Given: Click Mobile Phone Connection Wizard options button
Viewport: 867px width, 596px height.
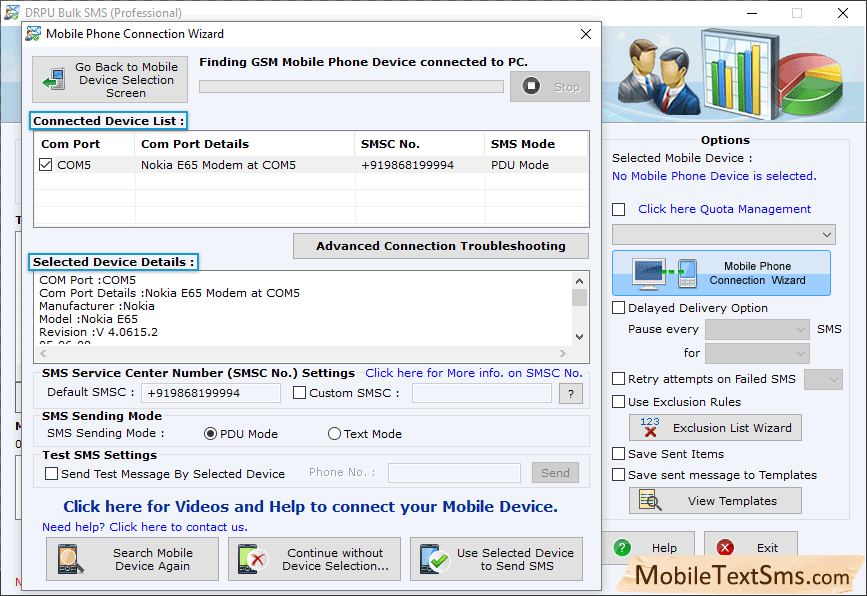Looking at the screenshot, I should [721, 273].
